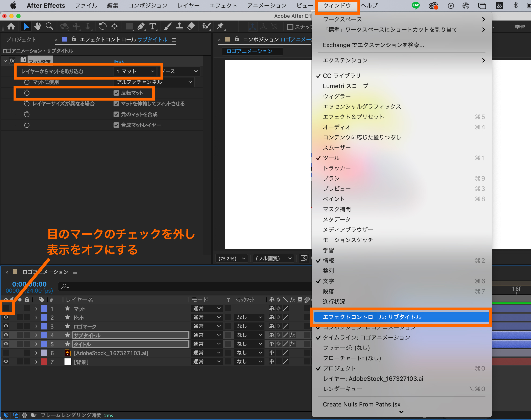This screenshot has height=420, width=531.
Task: Expand the ロゴマーク layer properties
Action: click(36, 326)
